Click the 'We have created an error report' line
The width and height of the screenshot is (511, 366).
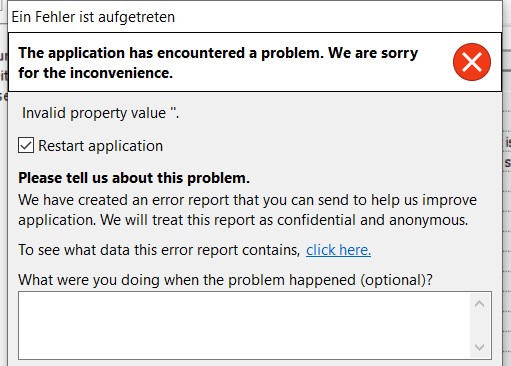(247, 200)
